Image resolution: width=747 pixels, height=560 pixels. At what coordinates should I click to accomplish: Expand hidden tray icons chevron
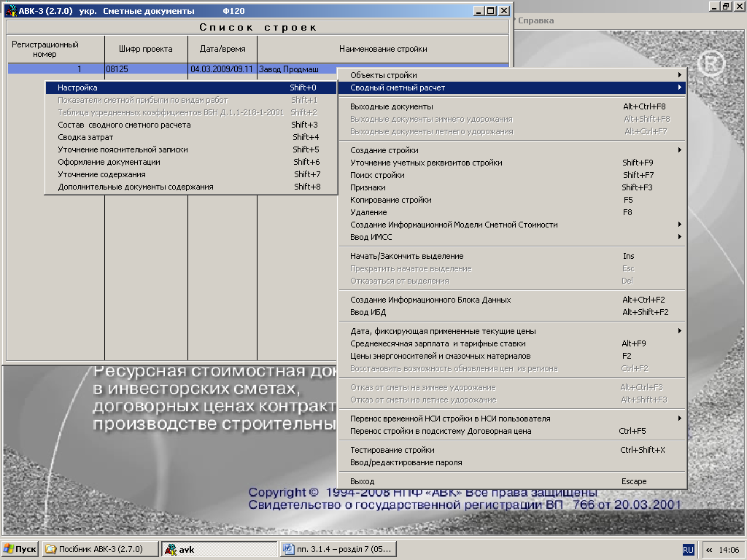point(709,550)
